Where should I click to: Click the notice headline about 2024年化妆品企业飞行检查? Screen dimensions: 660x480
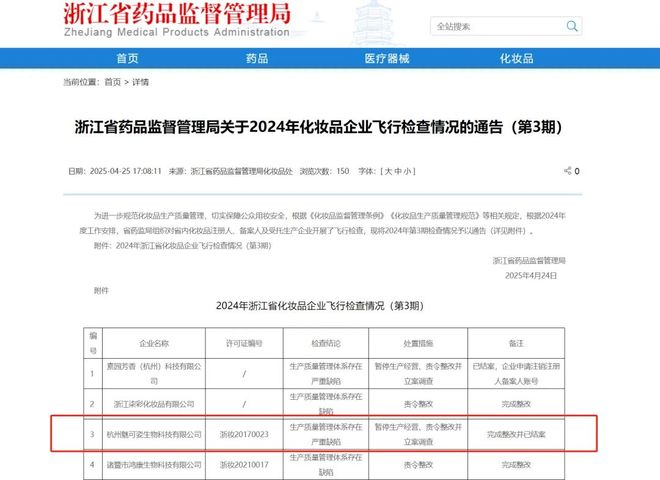[x=318, y=127]
